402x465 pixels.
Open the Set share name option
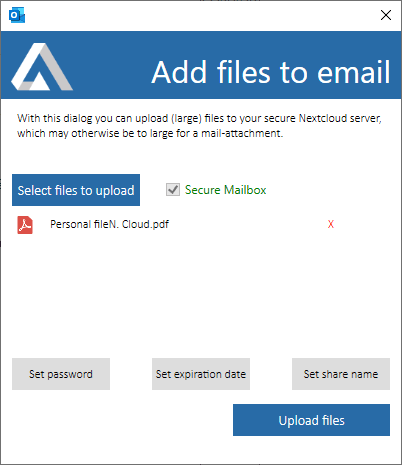coord(341,374)
